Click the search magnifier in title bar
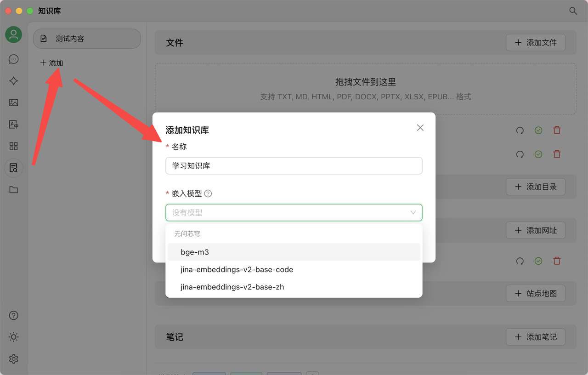The height and width of the screenshot is (375, 588). click(x=573, y=11)
